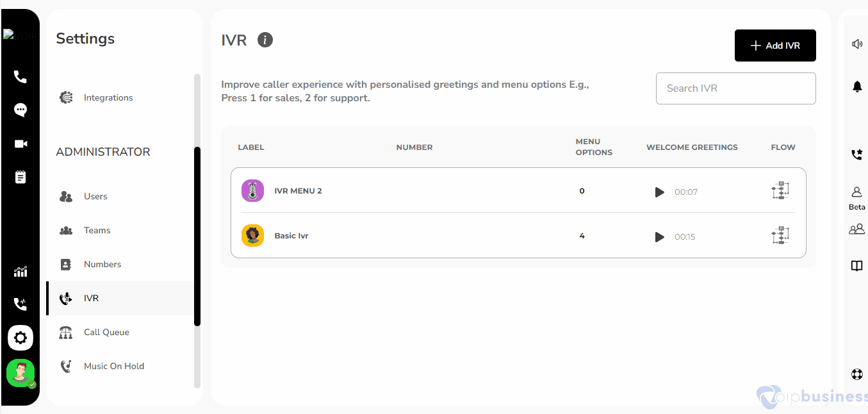This screenshot has height=414, width=868.
Task: Open flow diagram for IVR MENU 2
Action: click(780, 191)
